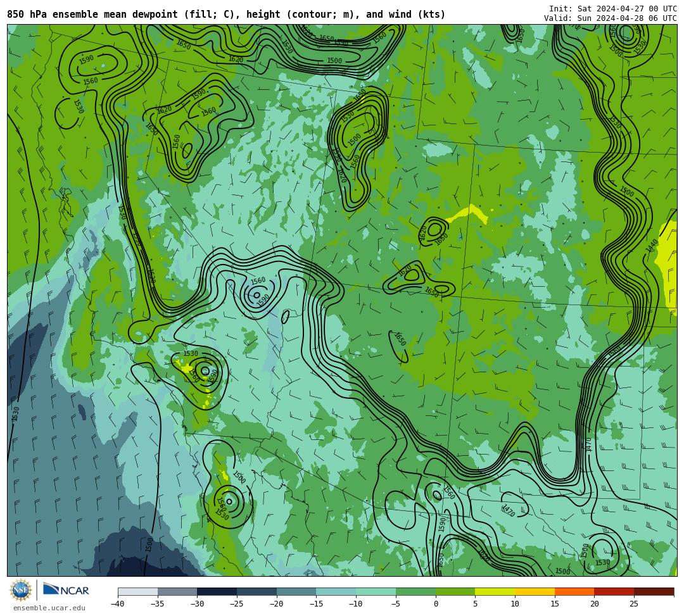Click the dark slate -25 to -20 swatch

tap(256, 591)
